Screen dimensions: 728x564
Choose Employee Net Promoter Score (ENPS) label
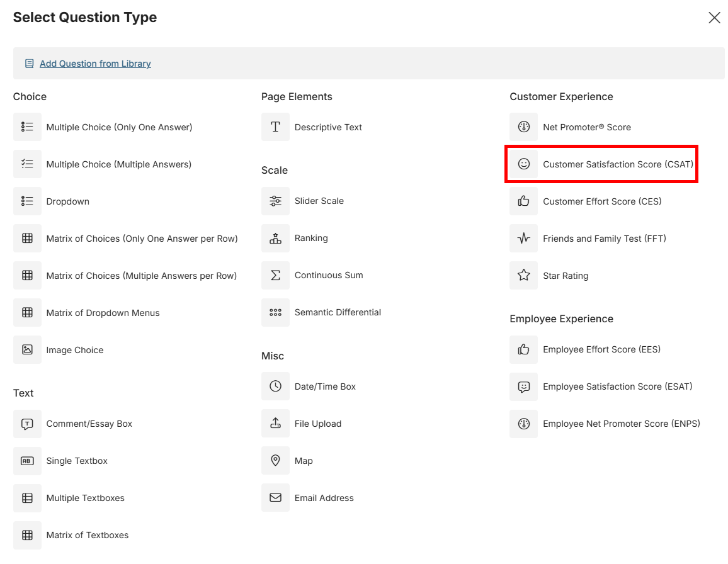click(621, 424)
